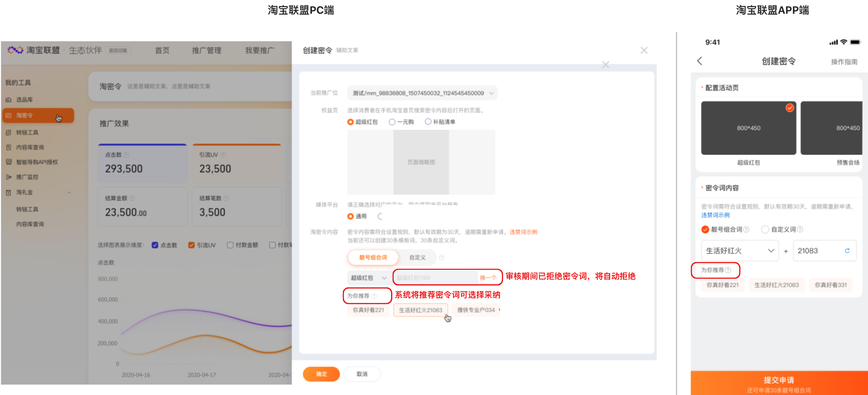Click the 淘密令 sidebar icon
Screen dimensions: 868x395
[8, 116]
